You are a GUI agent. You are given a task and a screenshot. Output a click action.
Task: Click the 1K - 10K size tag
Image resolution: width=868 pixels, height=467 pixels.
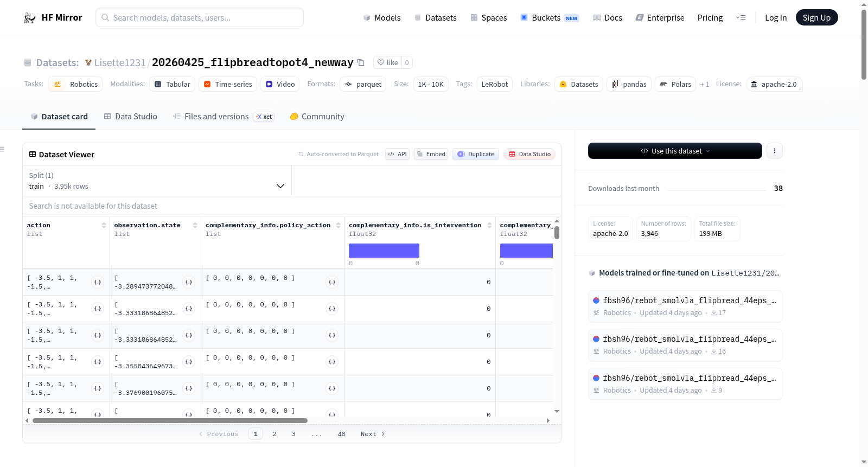click(x=431, y=84)
